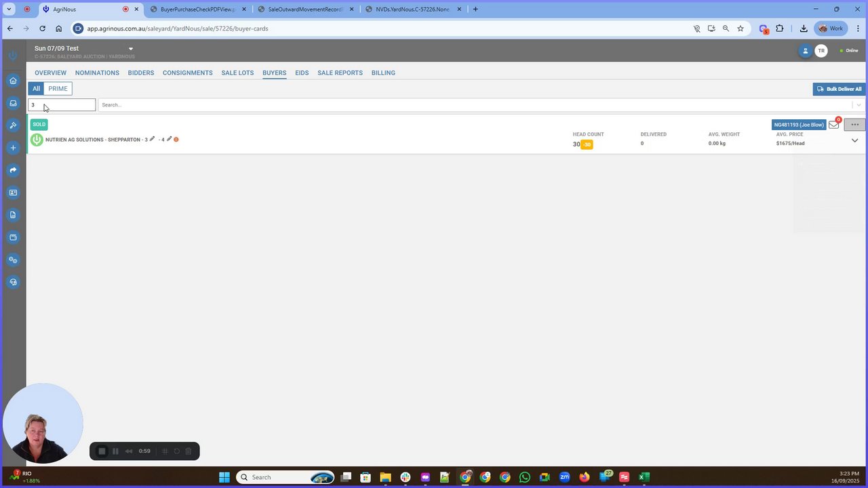
Task: Click the Sun 07/09 Test sale title
Action: pos(57,49)
